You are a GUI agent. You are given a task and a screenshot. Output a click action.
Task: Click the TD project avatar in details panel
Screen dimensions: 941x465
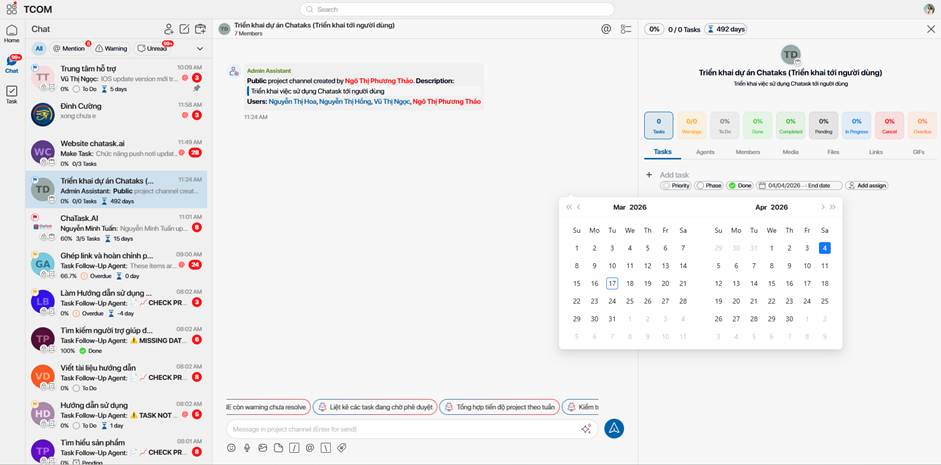[790, 55]
